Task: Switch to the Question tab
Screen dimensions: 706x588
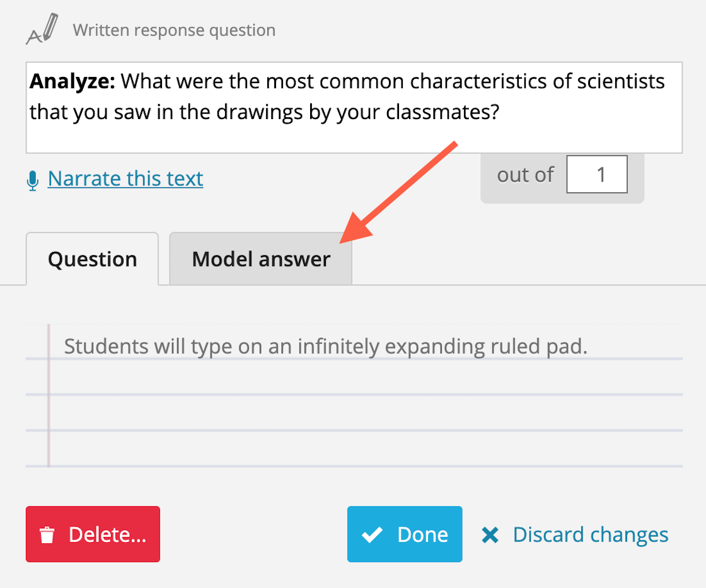Action: click(92, 259)
